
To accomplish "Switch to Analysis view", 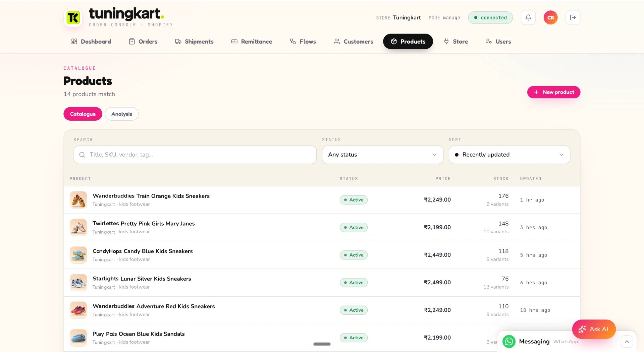I will click(122, 114).
